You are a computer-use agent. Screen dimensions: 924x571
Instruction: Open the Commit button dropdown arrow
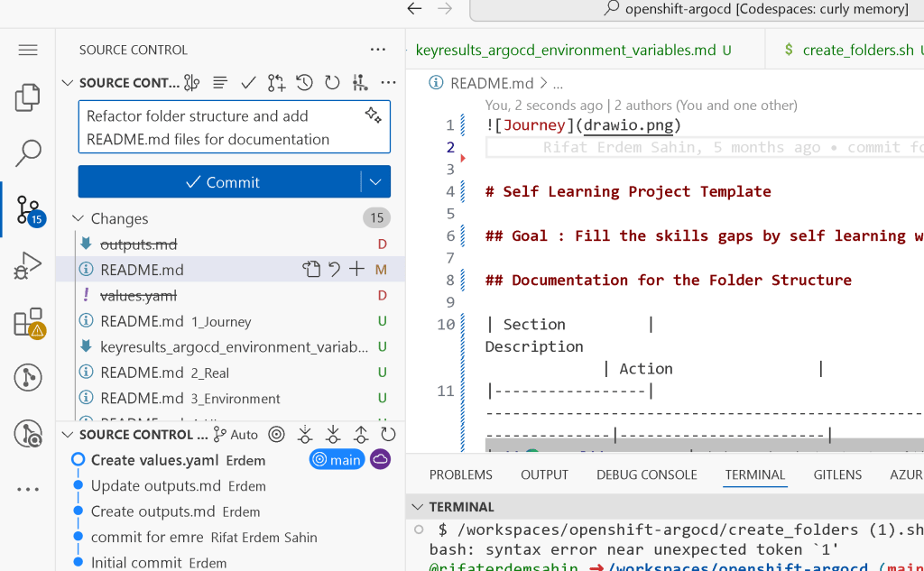pos(375,182)
